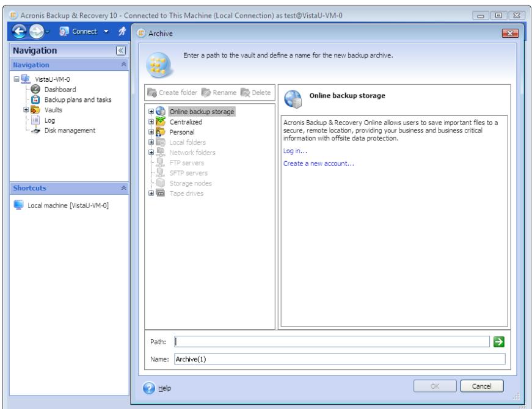532x409 pixels.
Task: Click the Forward navigation arrow
Action: click(x=36, y=32)
